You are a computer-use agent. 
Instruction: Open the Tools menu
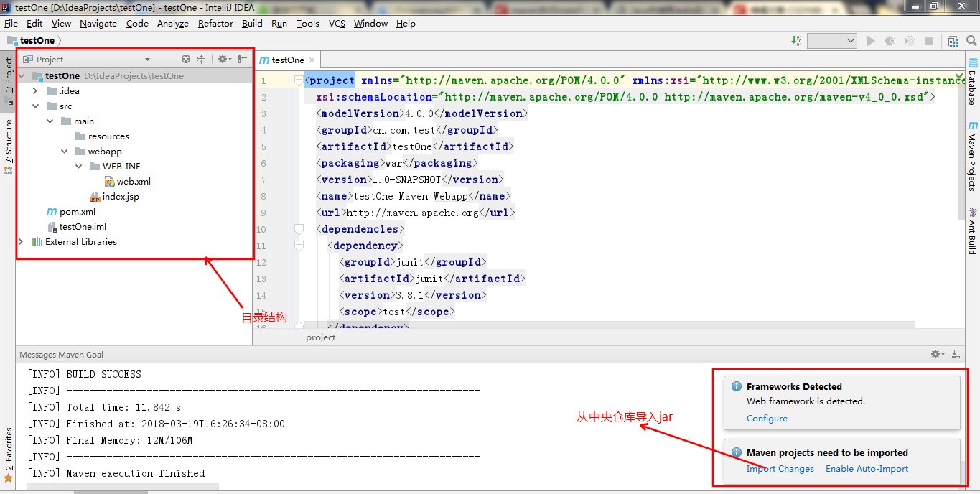(x=307, y=23)
